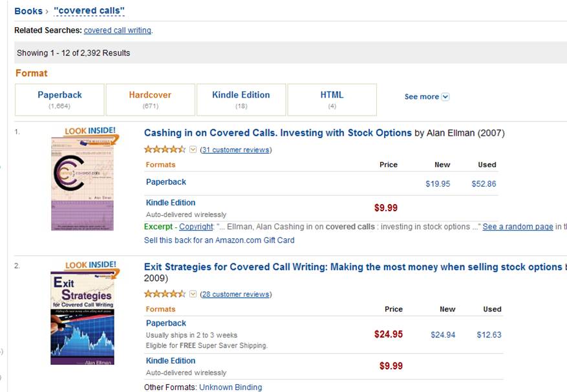View Unknown Binding under Other Formats
This screenshot has width=567, height=392.
coord(233,386)
